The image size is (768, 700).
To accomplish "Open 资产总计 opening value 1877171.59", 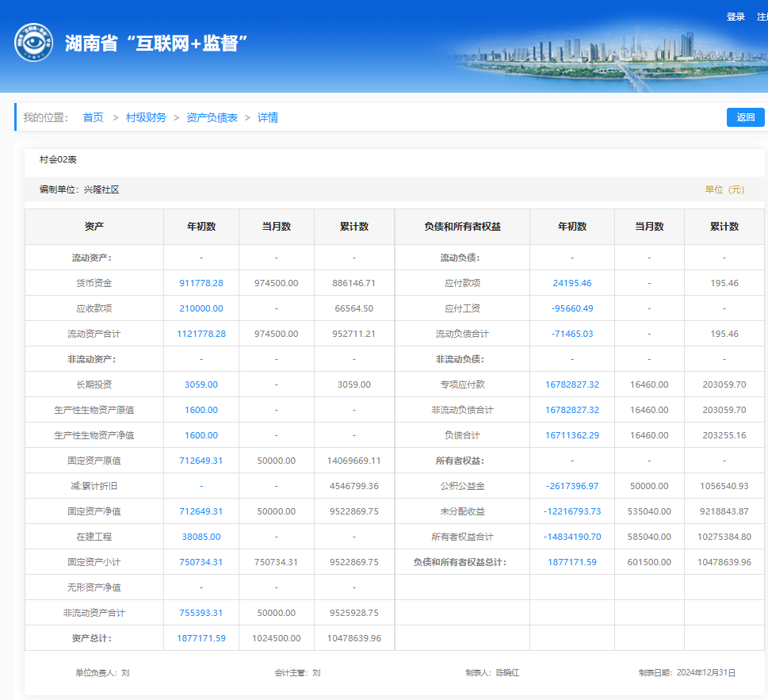I will [201, 638].
